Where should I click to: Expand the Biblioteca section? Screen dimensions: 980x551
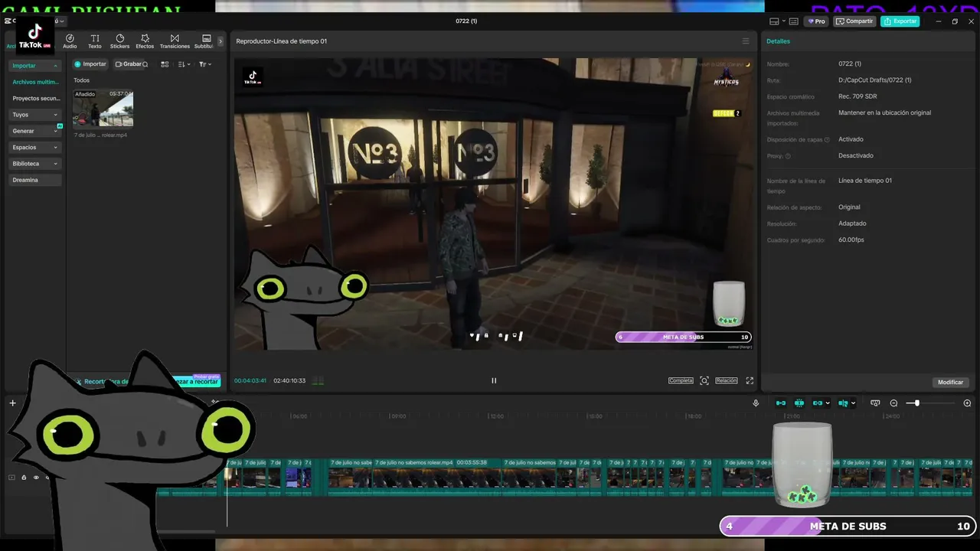tap(35, 164)
